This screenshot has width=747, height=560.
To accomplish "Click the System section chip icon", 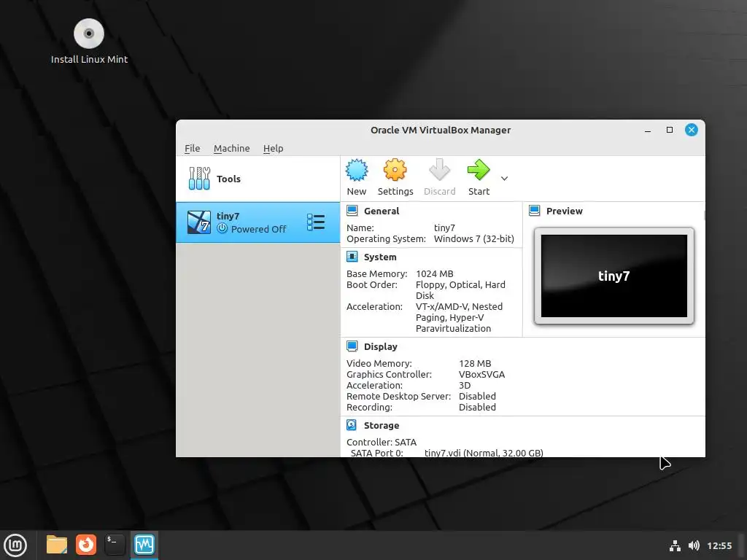I will tap(352, 257).
